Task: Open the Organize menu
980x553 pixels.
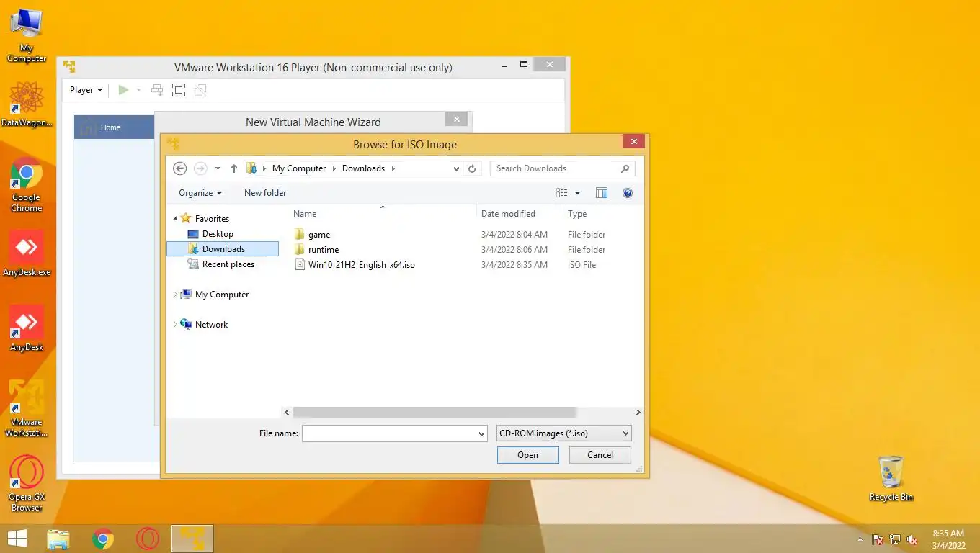Action: tap(200, 193)
